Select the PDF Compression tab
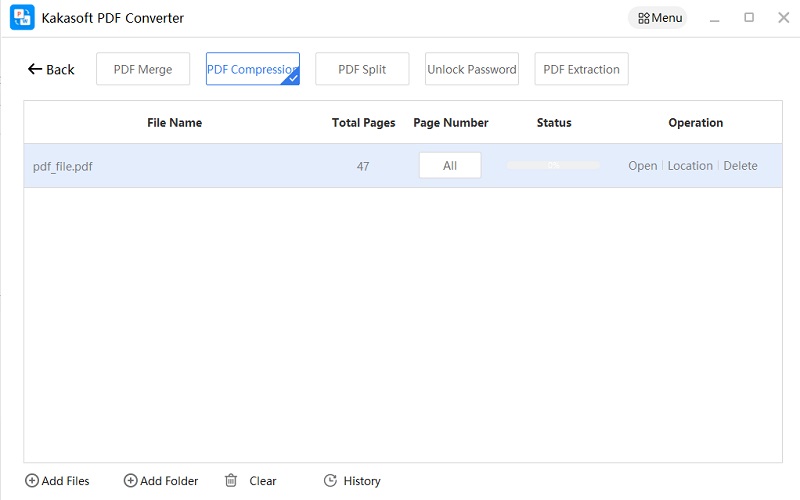Image resolution: width=800 pixels, height=500 pixels. [253, 69]
